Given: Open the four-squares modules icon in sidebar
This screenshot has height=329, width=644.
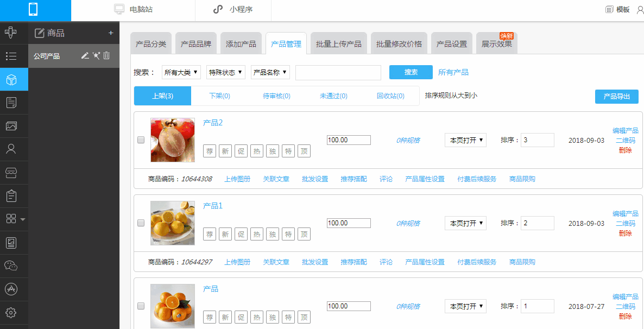Looking at the screenshot, I should (11, 219).
